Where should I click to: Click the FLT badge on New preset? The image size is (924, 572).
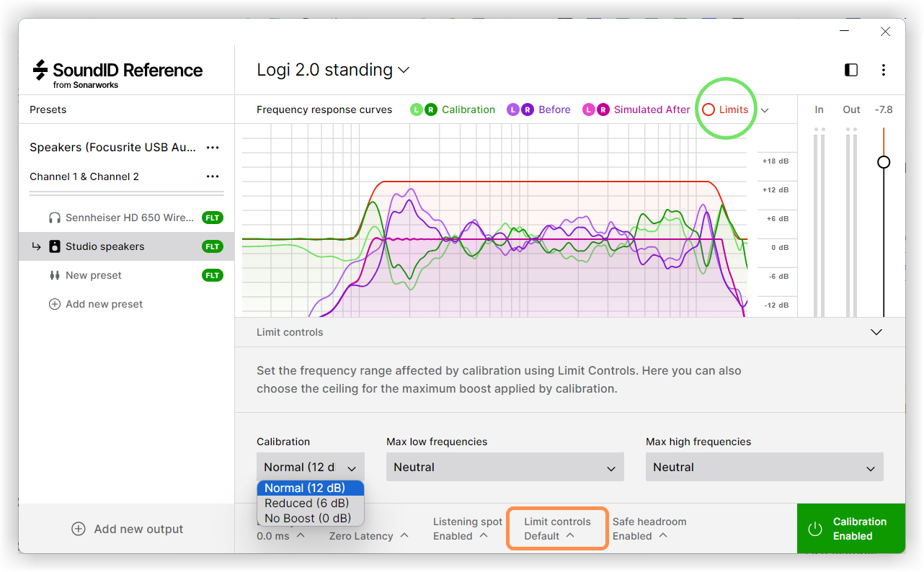point(213,275)
